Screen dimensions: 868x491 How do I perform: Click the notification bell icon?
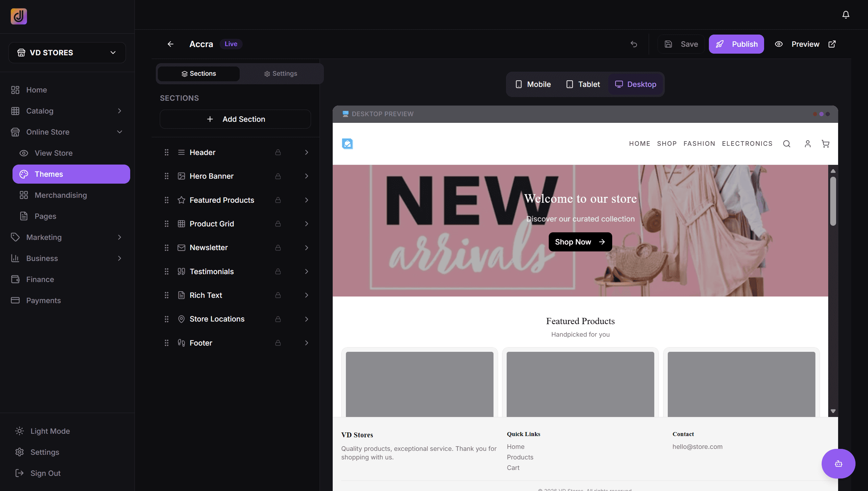point(845,14)
